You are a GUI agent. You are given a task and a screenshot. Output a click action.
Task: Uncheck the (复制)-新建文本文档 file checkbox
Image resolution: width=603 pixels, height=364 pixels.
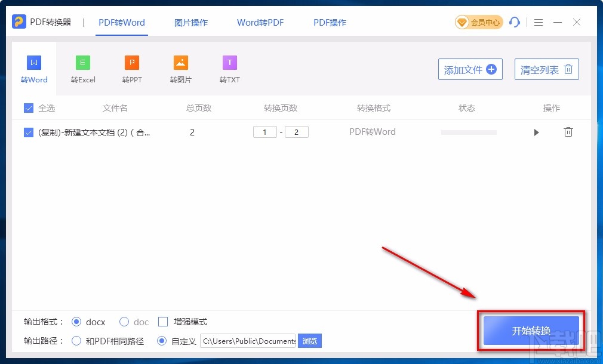point(28,132)
